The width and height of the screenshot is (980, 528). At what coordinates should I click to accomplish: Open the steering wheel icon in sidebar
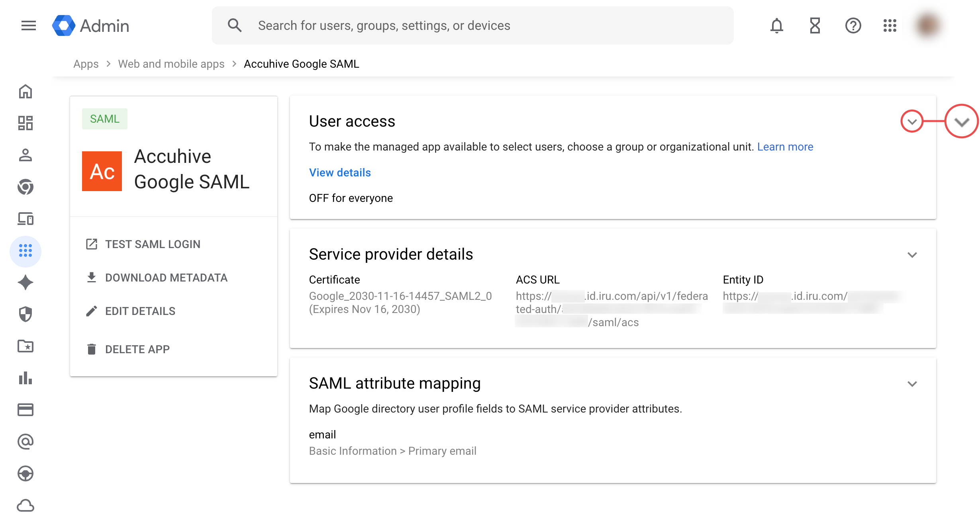[x=25, y=473]
